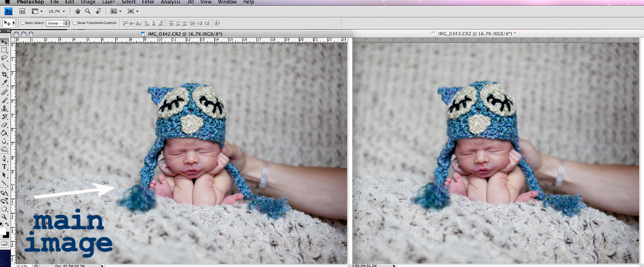Click the align top edges icon

125,23
